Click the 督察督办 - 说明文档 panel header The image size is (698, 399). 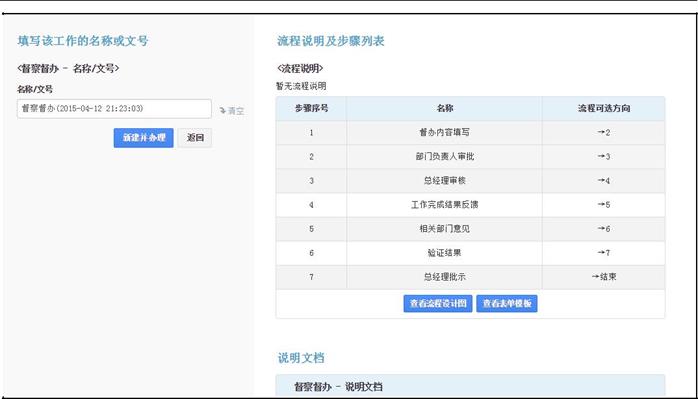coord(471,386)
